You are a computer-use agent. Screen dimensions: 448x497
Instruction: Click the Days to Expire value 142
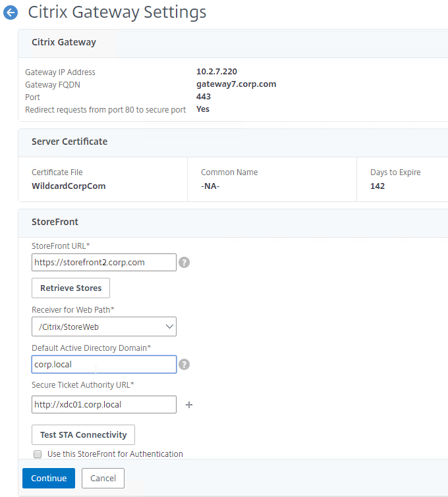(x=378, y=186)
